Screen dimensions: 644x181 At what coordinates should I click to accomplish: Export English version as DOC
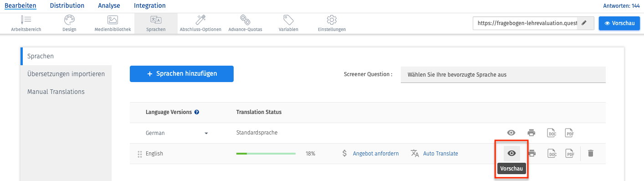pyautogui.click(x=552, y=154)
